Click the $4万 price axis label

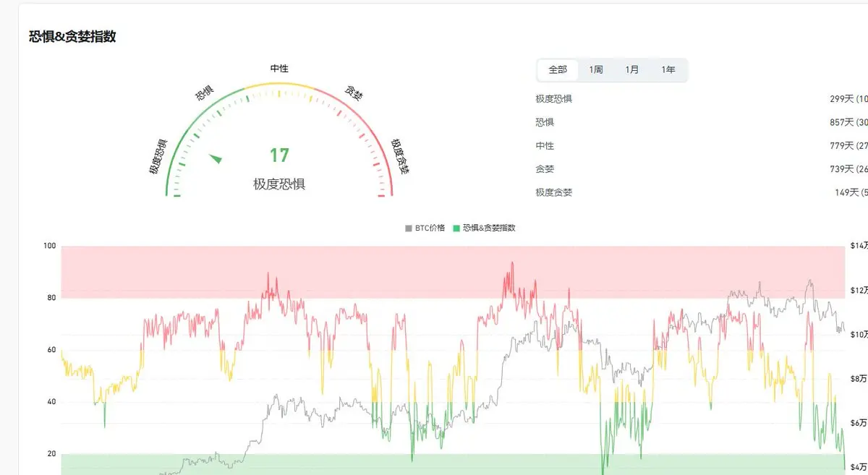(x=859, y=466)
